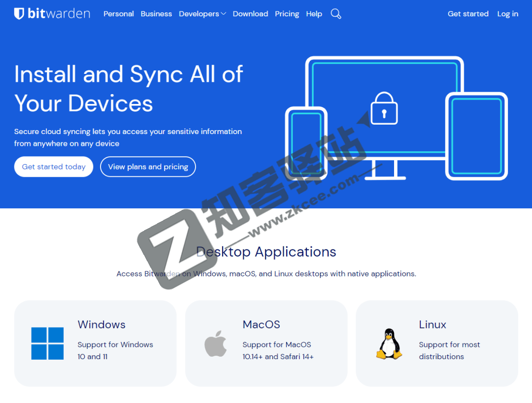Screen dimensions: 532x403
Task: Click Get started in top navigation
Action: [468, 14]
